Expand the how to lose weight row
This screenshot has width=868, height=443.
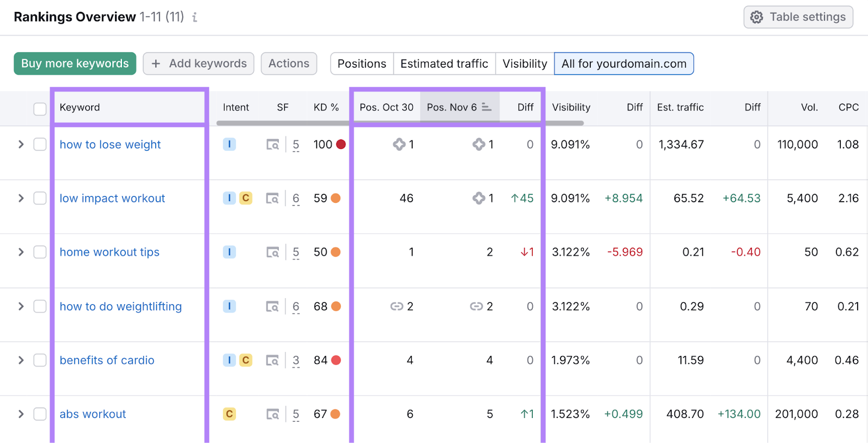(21, 145)
